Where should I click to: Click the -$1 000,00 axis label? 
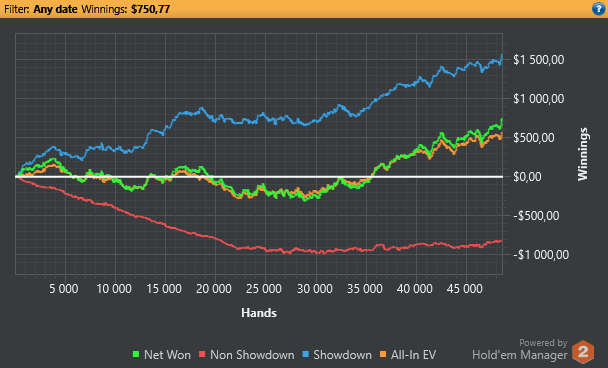tap(541, 255)
